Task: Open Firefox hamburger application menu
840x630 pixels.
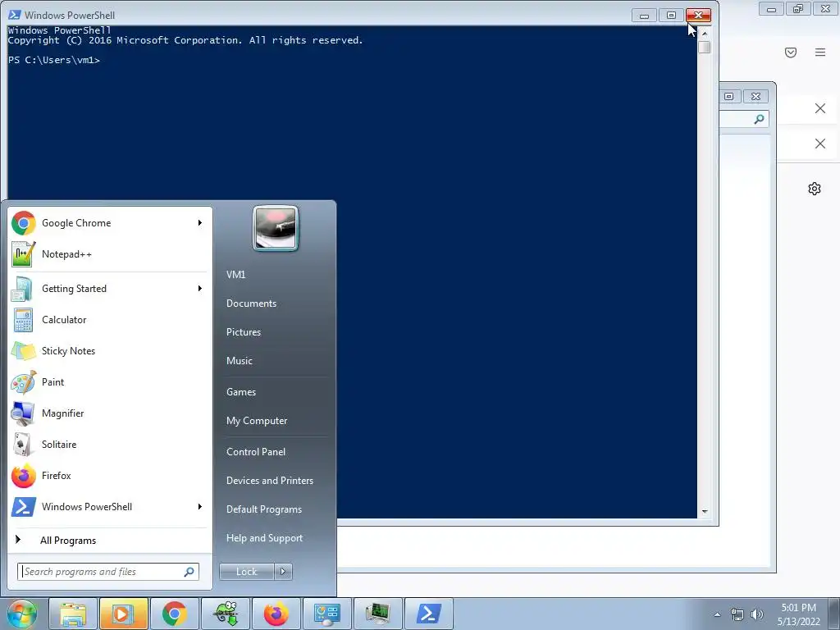Action: [x=820, y=52]
